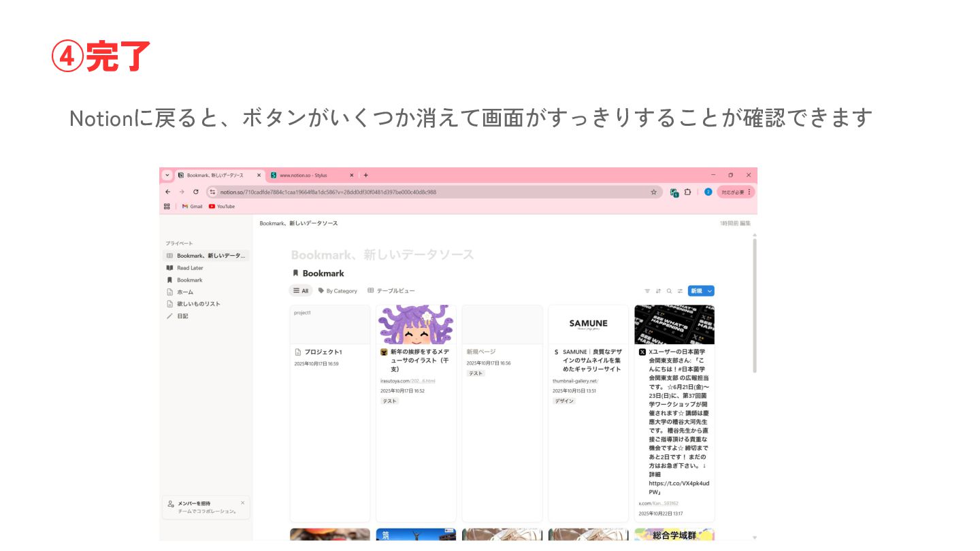Open the x.com/Kan… link
The width and height of the screenshot is (980, 551).
[x=658, y=503]
